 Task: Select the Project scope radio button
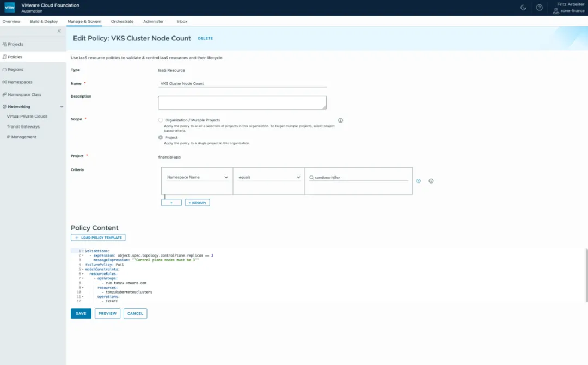point(161,138)
